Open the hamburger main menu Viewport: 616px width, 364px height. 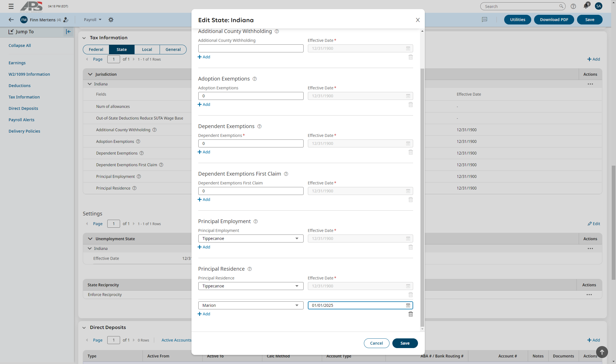point(11,6)
